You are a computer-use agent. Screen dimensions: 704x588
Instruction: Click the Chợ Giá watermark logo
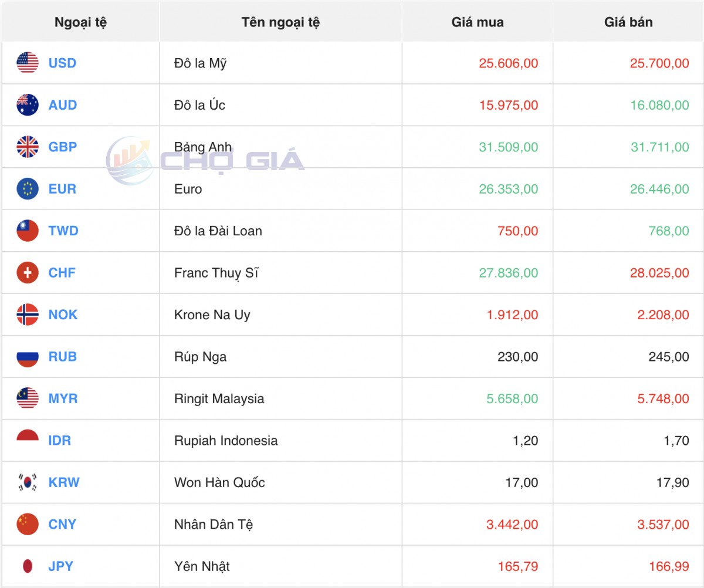click(205, 160)
